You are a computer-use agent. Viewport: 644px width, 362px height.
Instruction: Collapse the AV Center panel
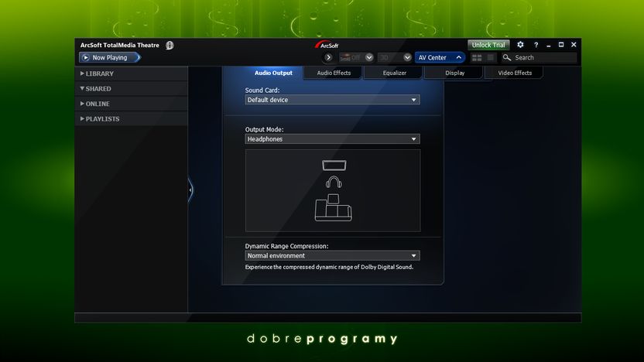pyautogui.click(x=459, y=57)
